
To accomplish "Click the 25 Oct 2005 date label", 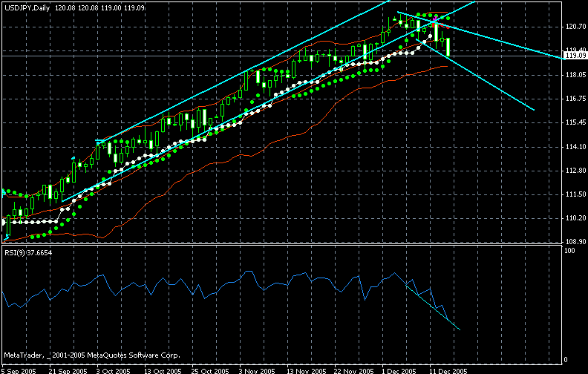I will (210, 371).
